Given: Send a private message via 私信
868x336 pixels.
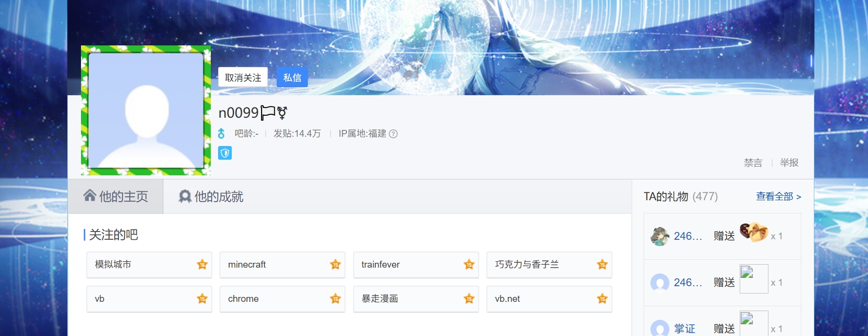Looking at the screenshot, I should (x=292, y=77).
